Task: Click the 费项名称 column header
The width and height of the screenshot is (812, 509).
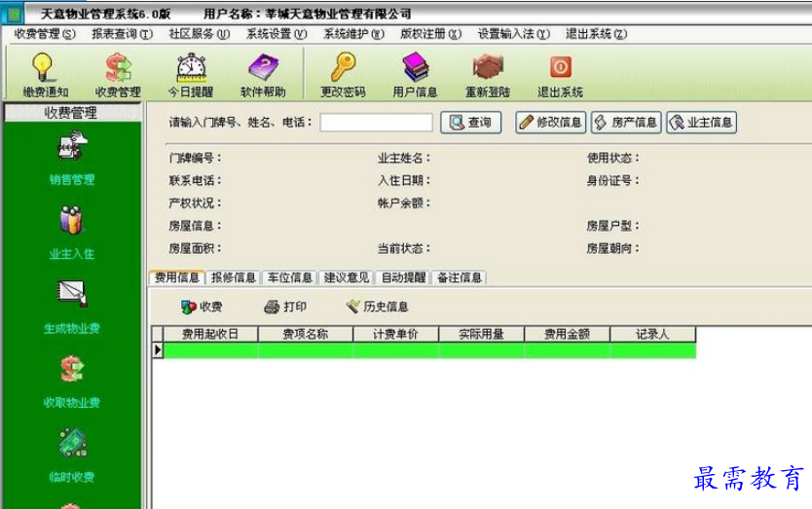Action: [x=305, y=334]
